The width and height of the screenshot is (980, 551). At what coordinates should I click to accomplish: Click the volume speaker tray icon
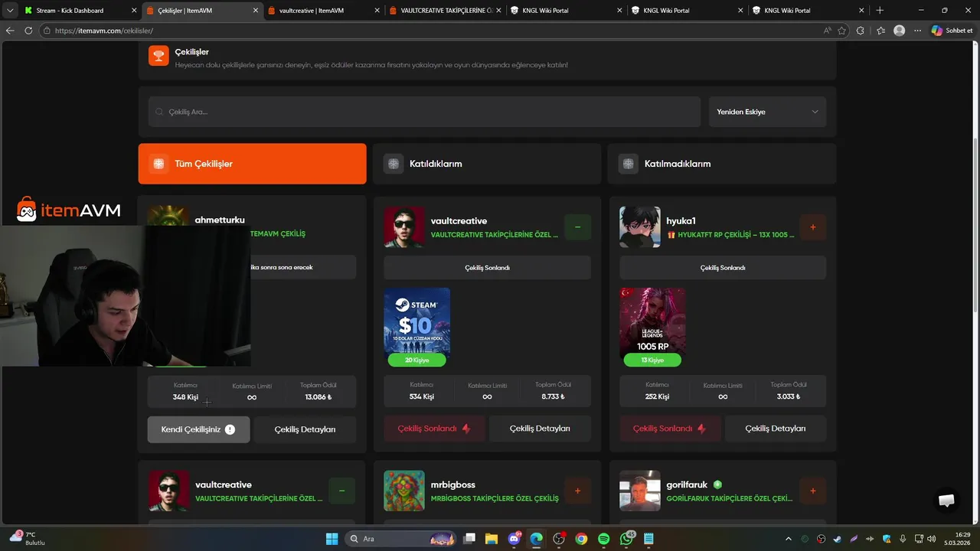tap(933, 539)
